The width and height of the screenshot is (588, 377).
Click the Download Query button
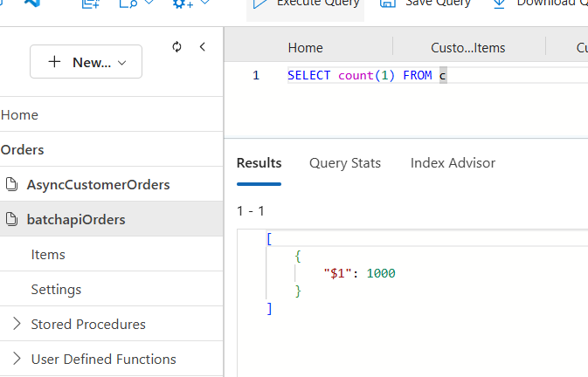[x=540, y=4]
